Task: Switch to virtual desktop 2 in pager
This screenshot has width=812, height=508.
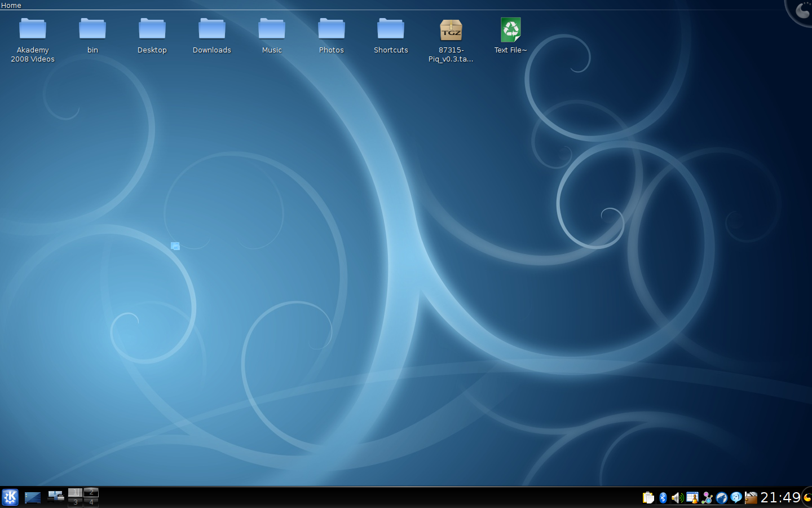Action: pyautogui.click(x=91, y=492)
